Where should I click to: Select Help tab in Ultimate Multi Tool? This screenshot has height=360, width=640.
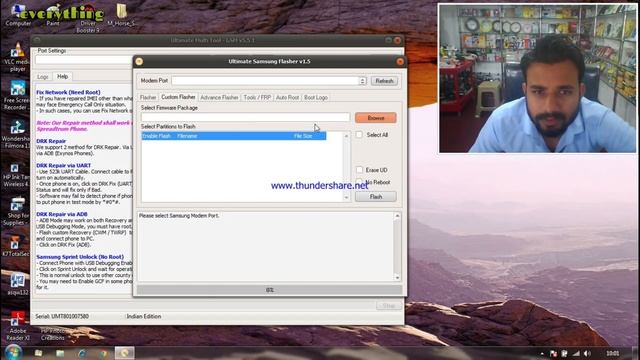[62, 76]
